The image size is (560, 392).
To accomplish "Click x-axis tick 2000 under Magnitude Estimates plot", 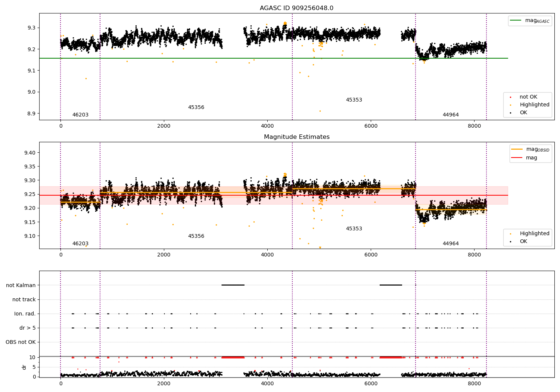I will [164, 255].
